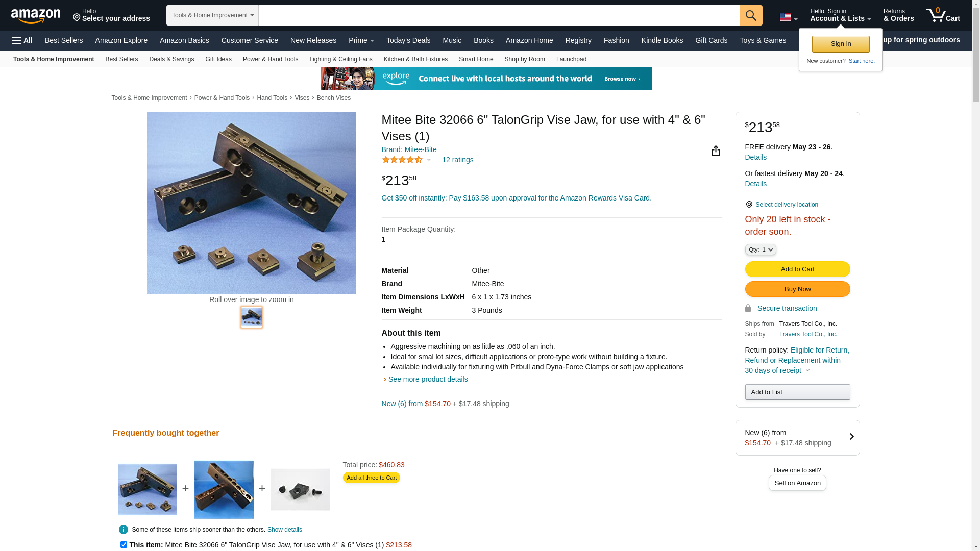Click the star rating icons
Viewport: 980px width, 551px height.
pos(402,160)
